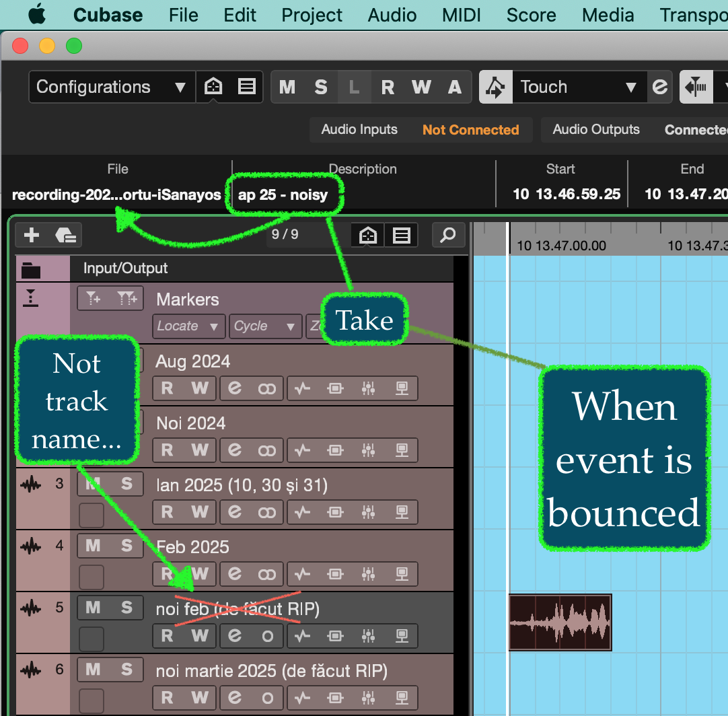
Task: Open the Score menu
Action: 531,15
